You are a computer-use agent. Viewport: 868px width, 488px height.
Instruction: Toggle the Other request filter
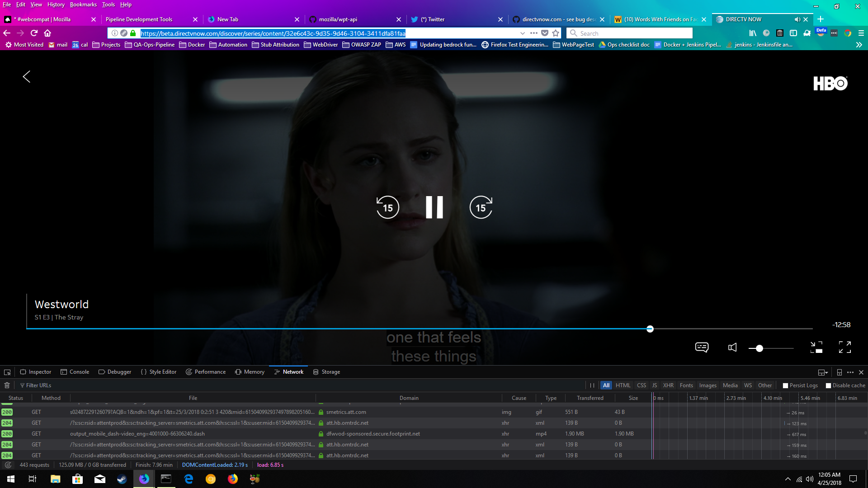[x=765, y=385]
